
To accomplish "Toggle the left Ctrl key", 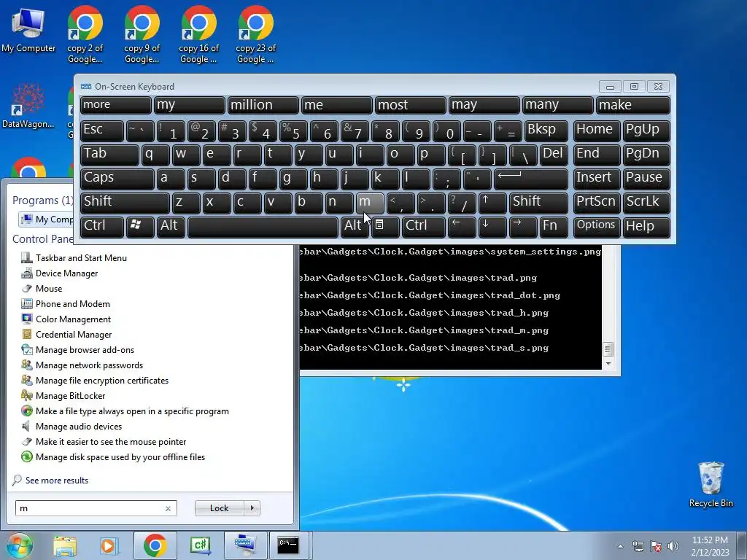I will tap(102, 227).
